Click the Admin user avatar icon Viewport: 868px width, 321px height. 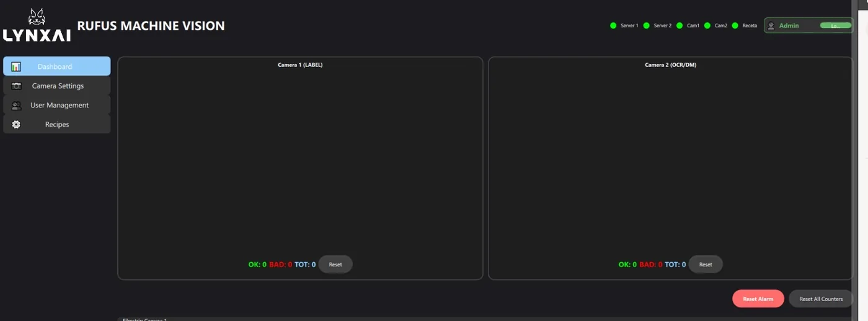pyautogui.click(x=771, y=26)
